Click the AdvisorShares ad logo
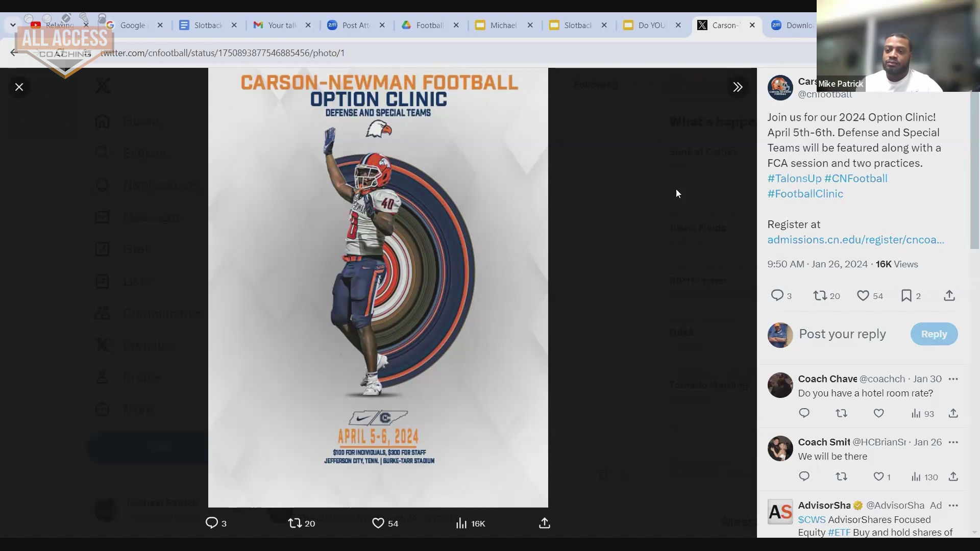Viewport: 980px width, 551px height. click(x=780, y=512)
